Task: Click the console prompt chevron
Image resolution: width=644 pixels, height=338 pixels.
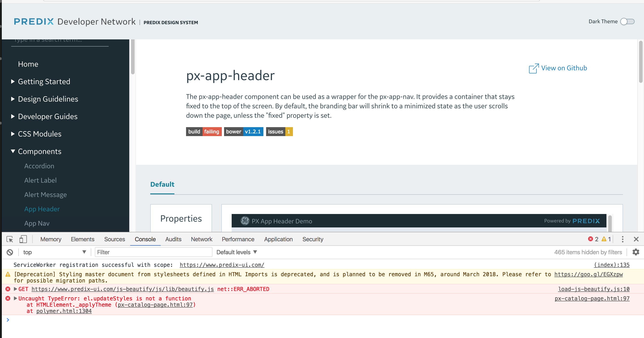Action: [8, 320]
